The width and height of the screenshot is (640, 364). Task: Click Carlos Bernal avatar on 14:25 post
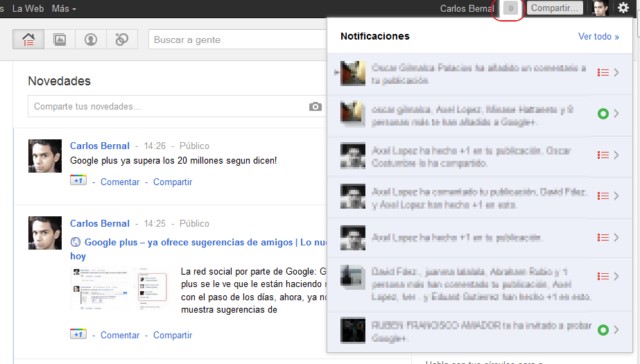click(x=45, y=233)
